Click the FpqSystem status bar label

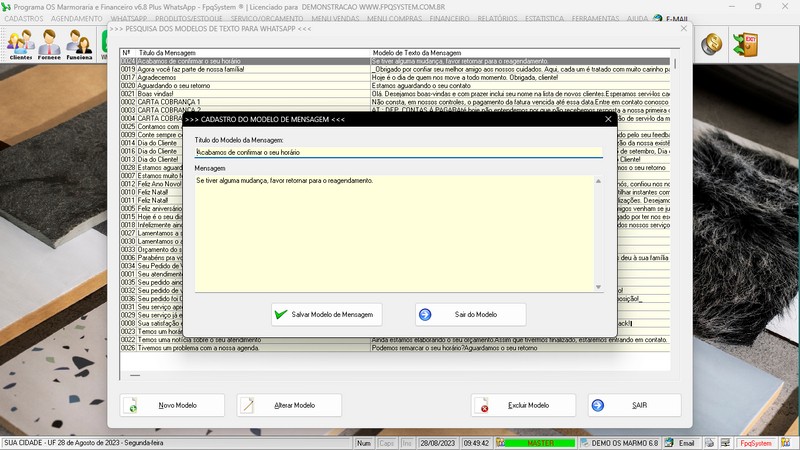[756, 443]
